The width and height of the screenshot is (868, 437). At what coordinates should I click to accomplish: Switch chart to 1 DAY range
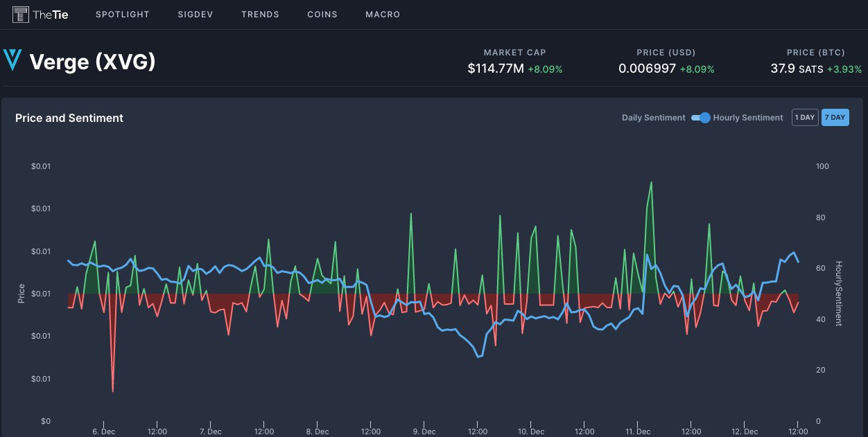click(x=804, y=118)
